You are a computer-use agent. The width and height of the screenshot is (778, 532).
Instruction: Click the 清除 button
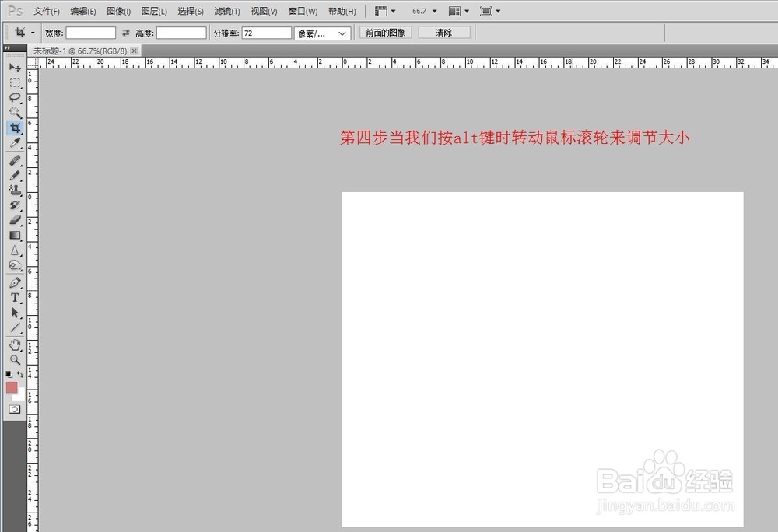click(x=444, y=33)
